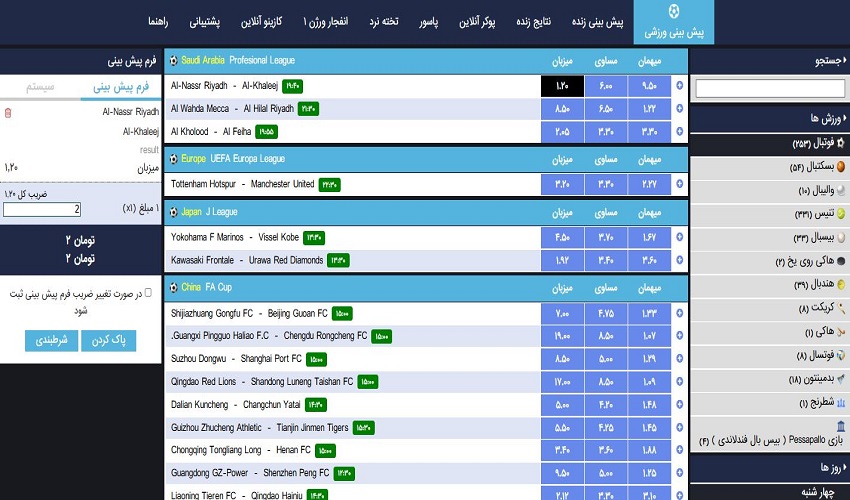
Task: Click the hockey stick icon next to هاکی
Action: point(841,331)
